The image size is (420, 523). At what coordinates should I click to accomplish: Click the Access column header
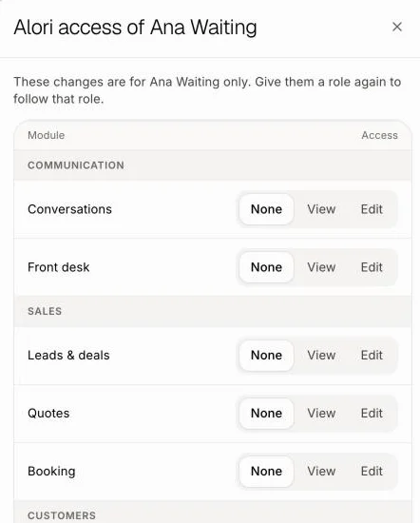(380, 135)
